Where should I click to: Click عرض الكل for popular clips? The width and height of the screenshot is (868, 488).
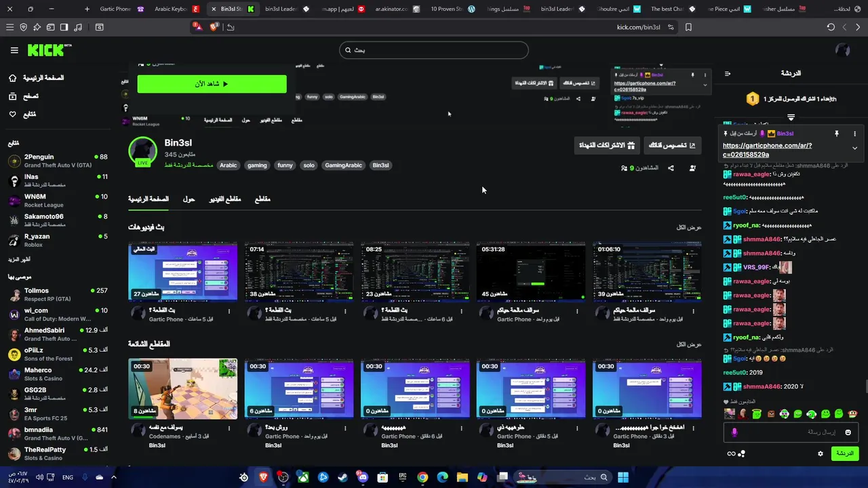689,344
